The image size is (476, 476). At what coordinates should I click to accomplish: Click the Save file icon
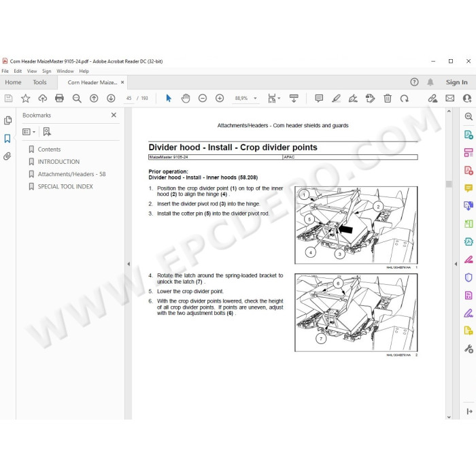click(8, 99)
